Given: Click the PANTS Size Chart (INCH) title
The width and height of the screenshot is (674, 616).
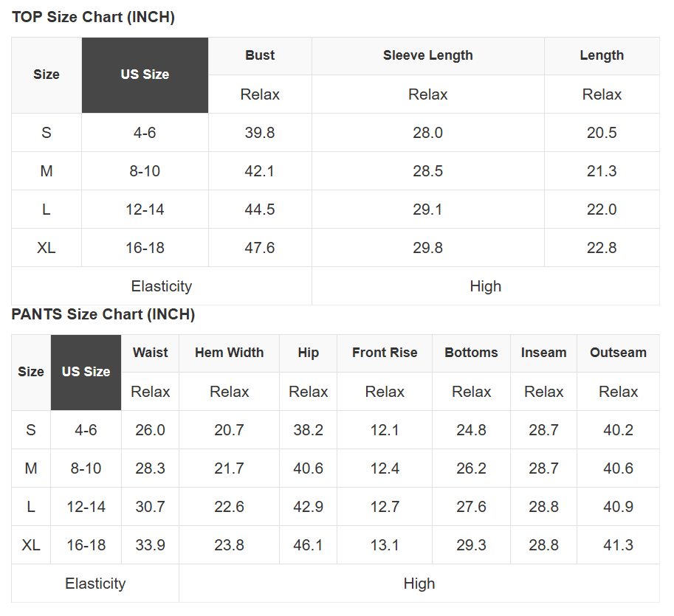Looking at the screenshot, I should tap(103, 314).
